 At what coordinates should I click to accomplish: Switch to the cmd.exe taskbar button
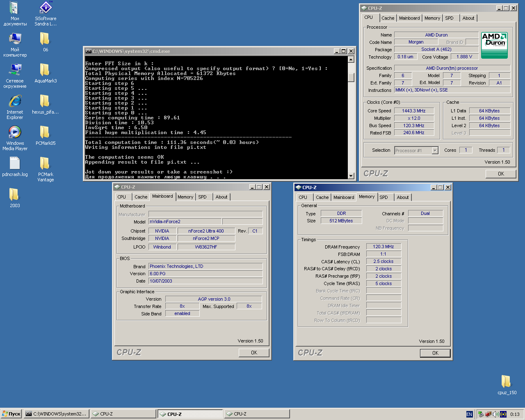tap(56, 414)
